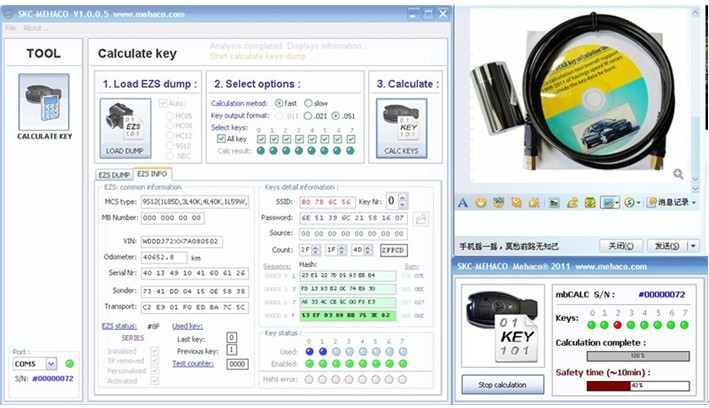Click the Used key link
This screenshot has height=408, width=709.
[x=187, y=326]
